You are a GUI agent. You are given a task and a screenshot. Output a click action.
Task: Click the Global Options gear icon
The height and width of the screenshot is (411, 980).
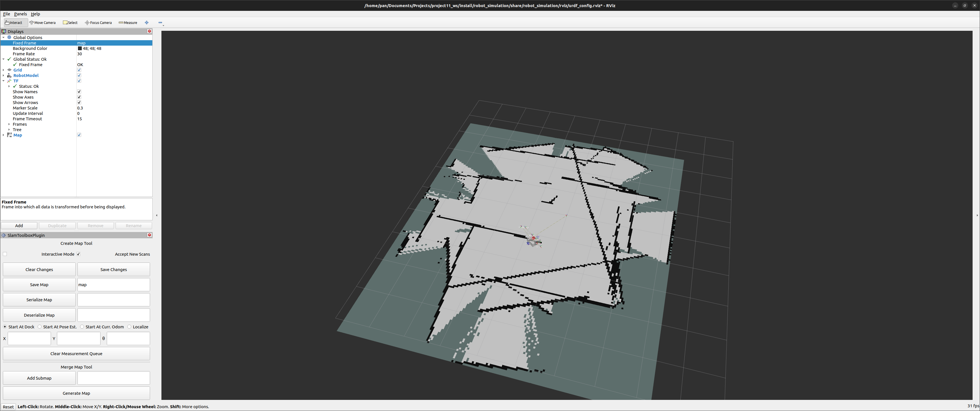tap(9, 37)
